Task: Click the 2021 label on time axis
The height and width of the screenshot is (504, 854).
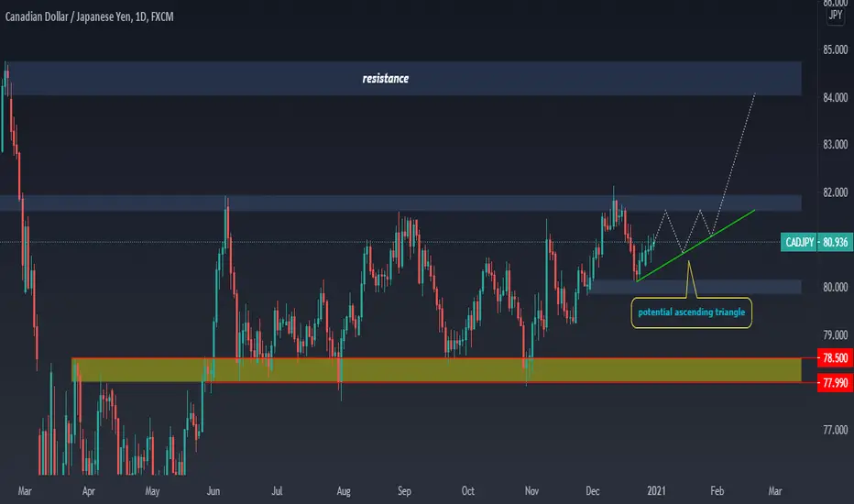Action: [x=656, y=491]
